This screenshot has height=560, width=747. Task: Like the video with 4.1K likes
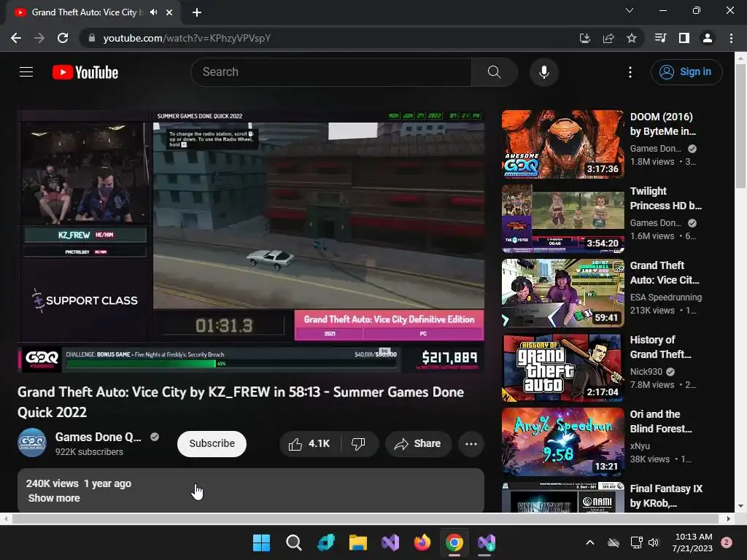coord(310,444)
